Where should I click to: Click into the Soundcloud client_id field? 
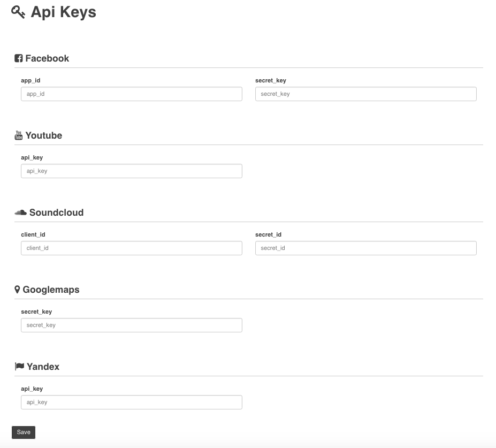coord(131,248)
